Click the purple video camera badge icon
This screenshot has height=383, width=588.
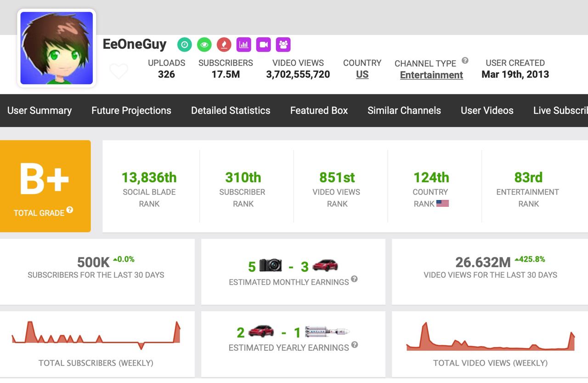(264, 45)
